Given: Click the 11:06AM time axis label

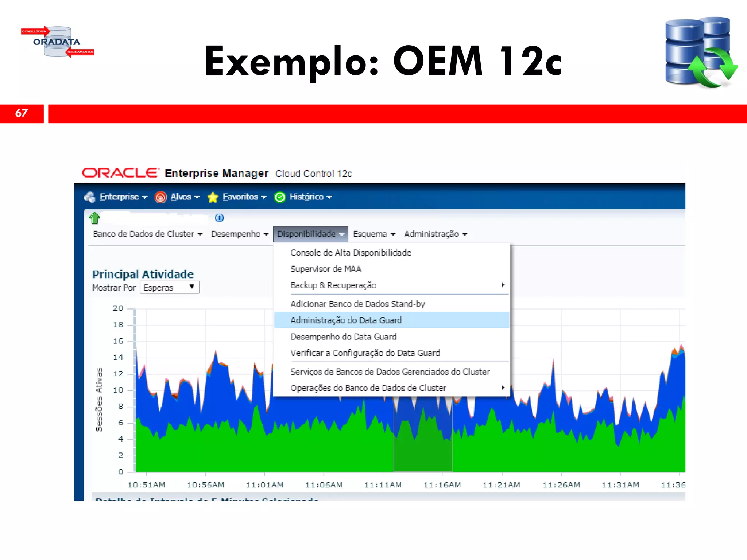Looking at the screenshot, I should pyautogui.click(x=324, y=485).
